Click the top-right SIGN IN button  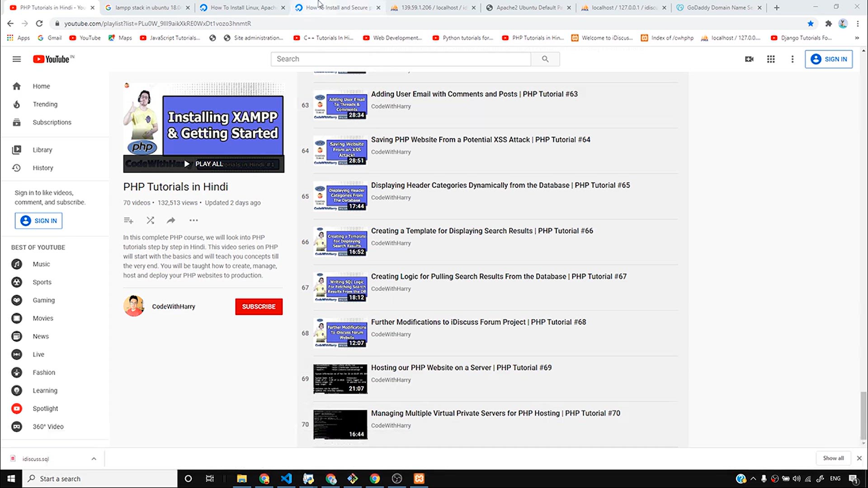[829, 59]
